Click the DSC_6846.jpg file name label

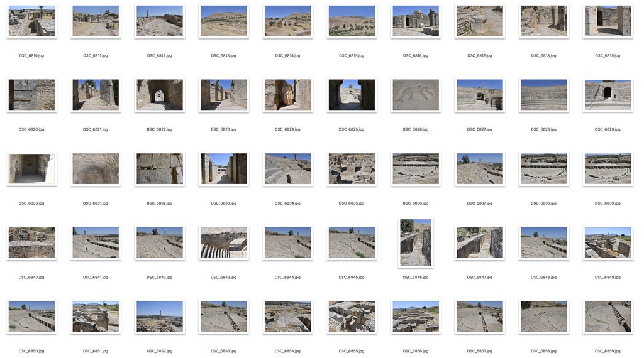416,277
